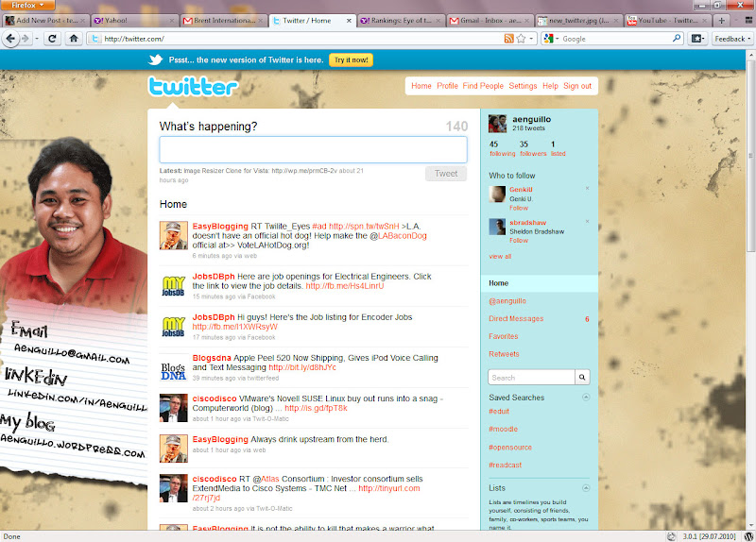
Task: Dismiss the sbradshaw suggestion
Action: (x=587, y=222)
